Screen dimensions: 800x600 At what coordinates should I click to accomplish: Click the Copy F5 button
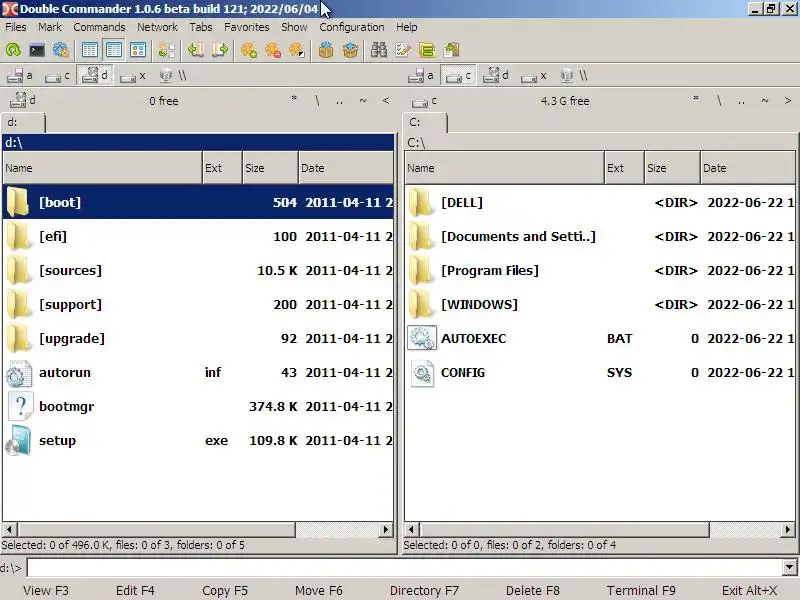[224, 590]
